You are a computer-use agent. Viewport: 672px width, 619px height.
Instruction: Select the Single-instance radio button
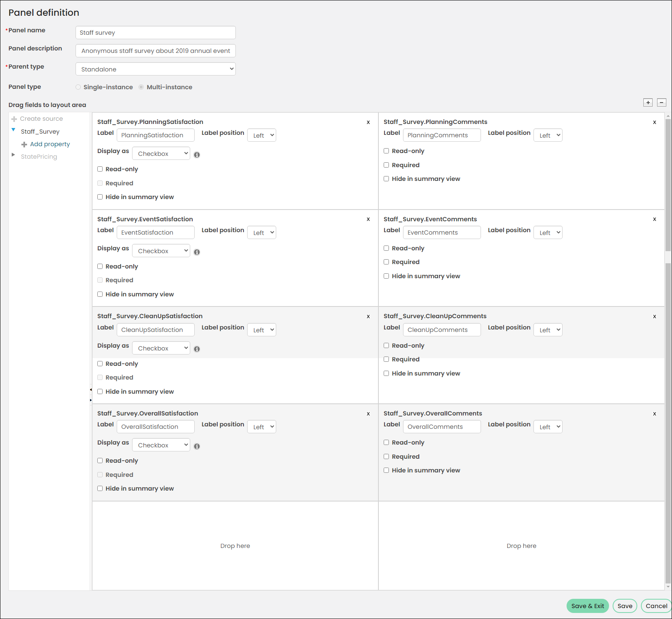coord(78,87)
